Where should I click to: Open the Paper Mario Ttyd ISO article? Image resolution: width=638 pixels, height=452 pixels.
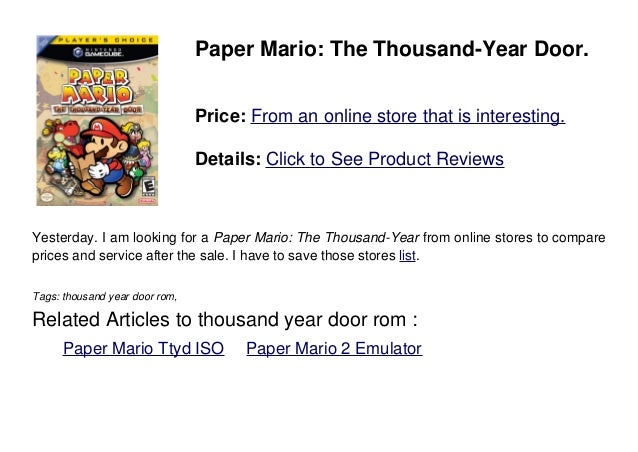point(143,348)
